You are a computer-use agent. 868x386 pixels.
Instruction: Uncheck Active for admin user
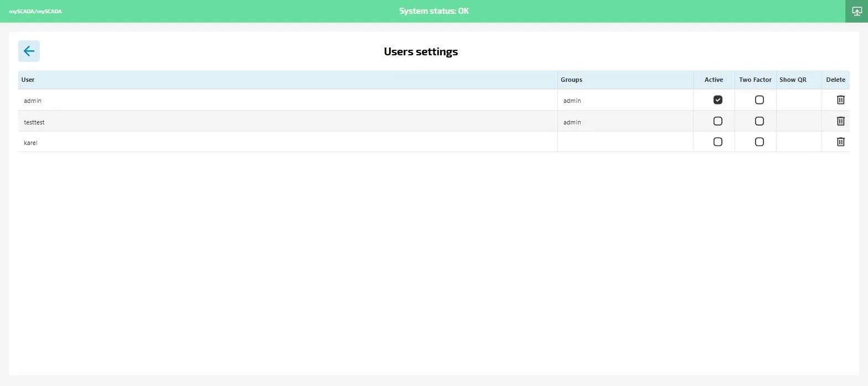[x=718, y=100]
